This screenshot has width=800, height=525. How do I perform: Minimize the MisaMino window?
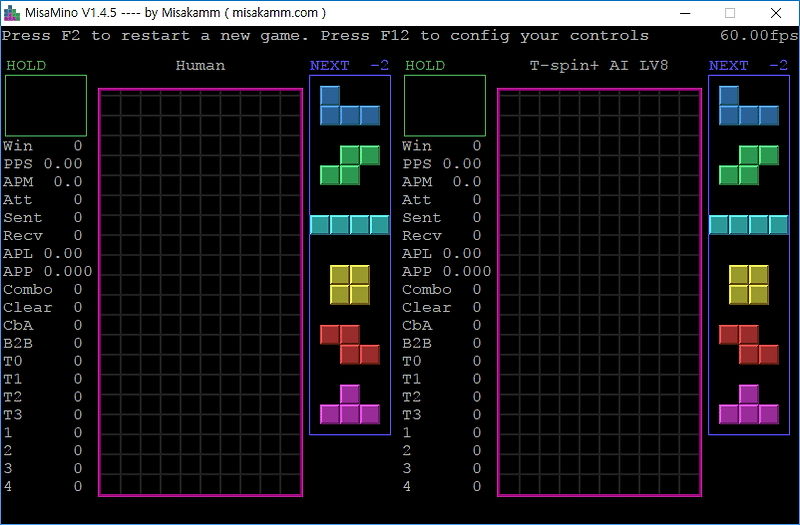[685, 13]
